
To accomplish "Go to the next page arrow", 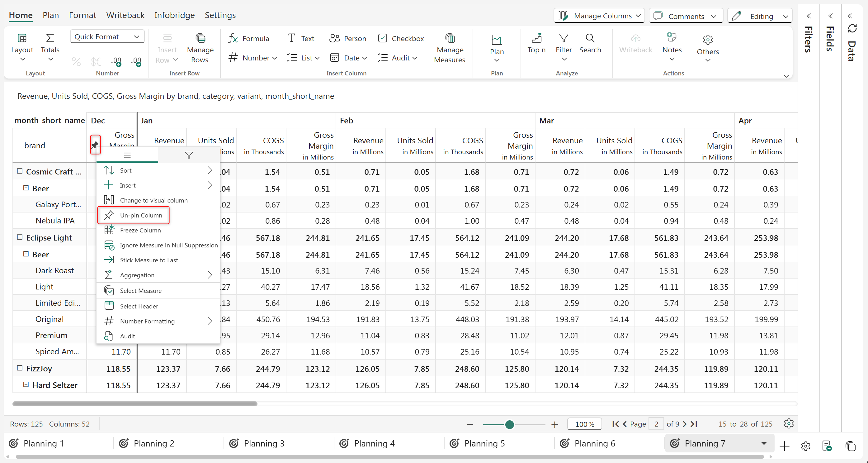I will [x=684, y=424].
